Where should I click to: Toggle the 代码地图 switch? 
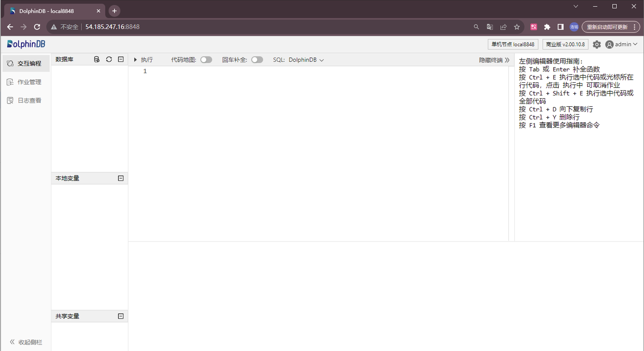click(x=206, y=60)
